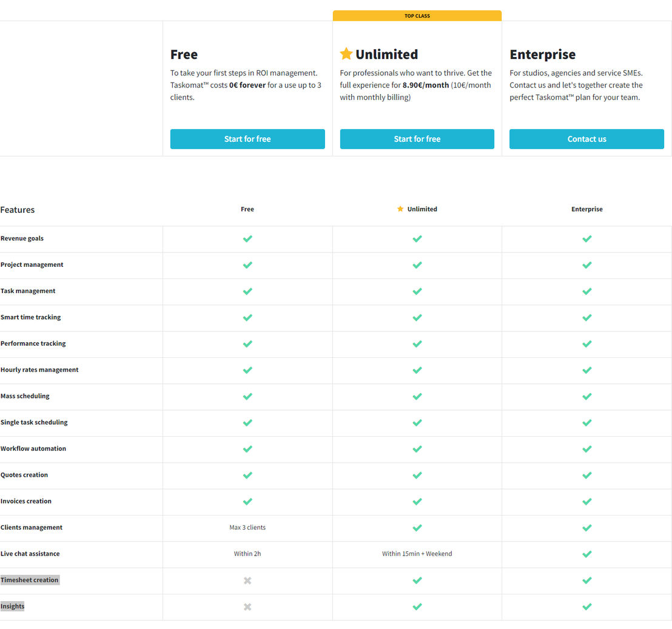Click the Unlimited column header in table
This screenshot has height=629, width=672.
tap(422, 209)
